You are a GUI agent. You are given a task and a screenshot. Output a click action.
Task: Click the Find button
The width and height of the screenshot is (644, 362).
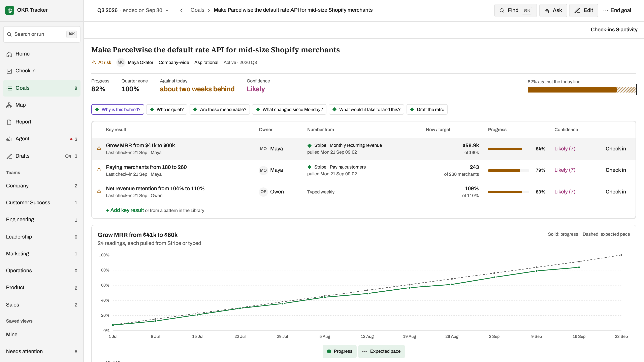tap(515, 10)
